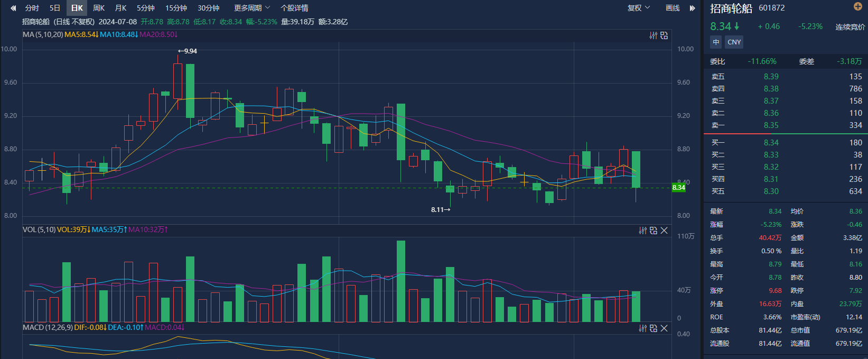Toggle the CNY currency badge

tap(734, 42)
